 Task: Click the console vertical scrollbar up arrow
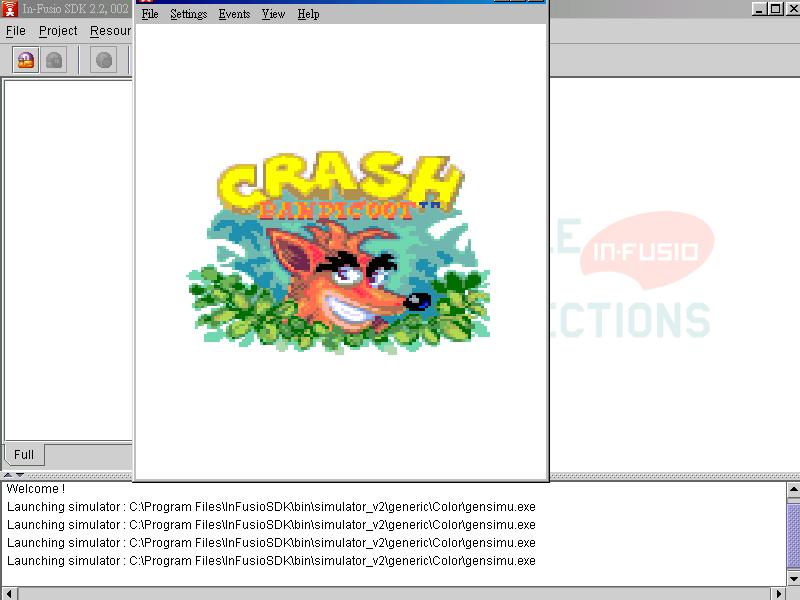793,491
